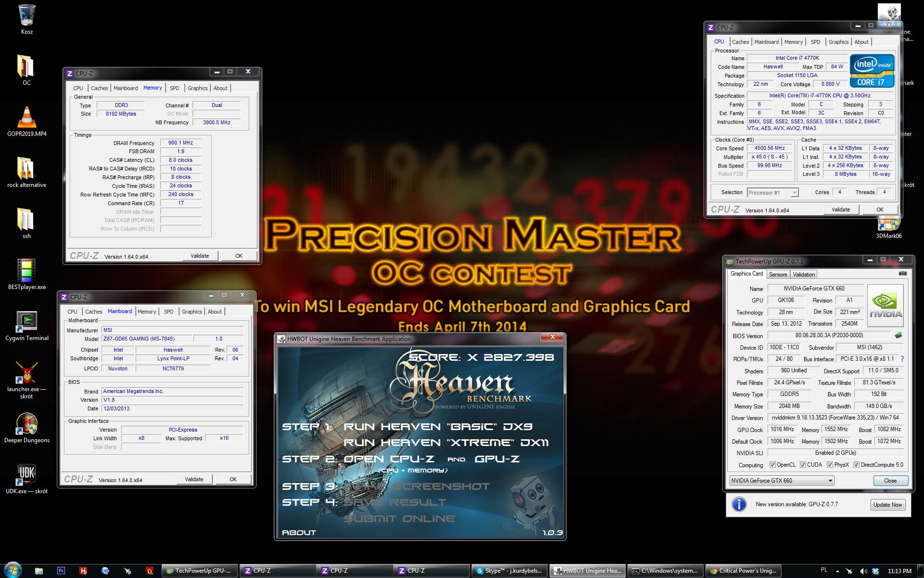Toggle the DirectCompute 5.0 checkbox
This screenshot has width=924, height=578.
(x=856, y=465)
